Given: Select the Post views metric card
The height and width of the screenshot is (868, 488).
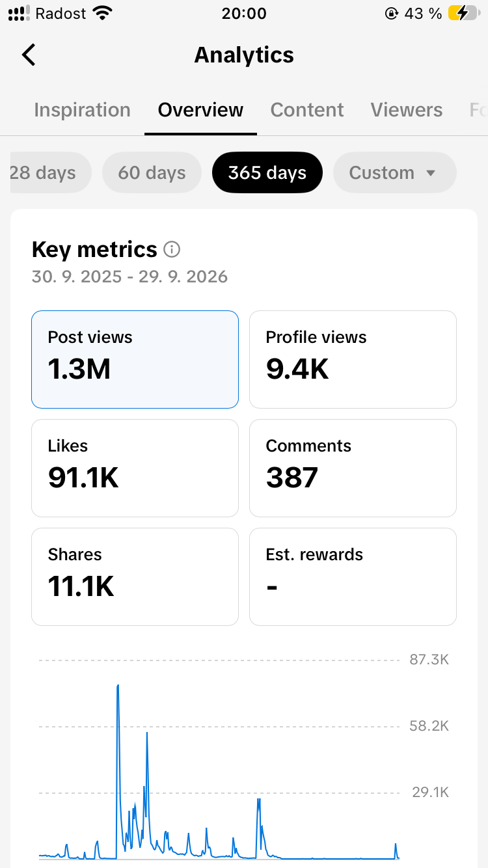Looking at the screenshot, I should (x=135, y=359).
